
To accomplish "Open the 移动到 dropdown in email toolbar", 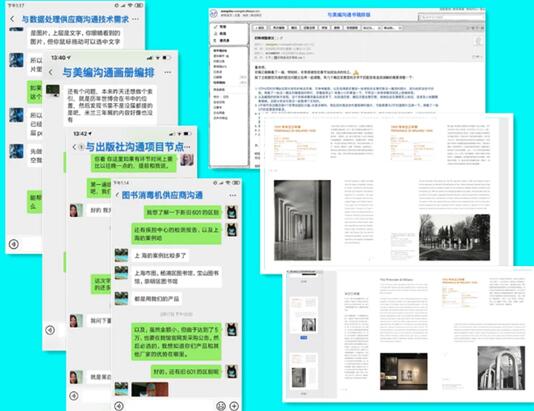I will click(392, 28).
